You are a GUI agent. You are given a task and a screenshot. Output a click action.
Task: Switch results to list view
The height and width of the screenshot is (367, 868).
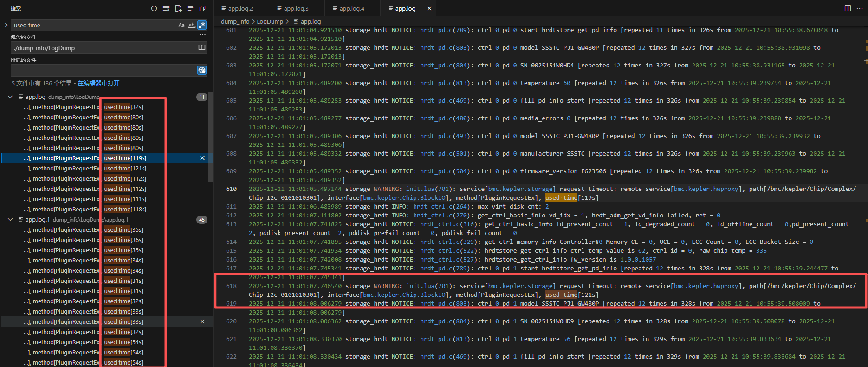tap(190, 8)
